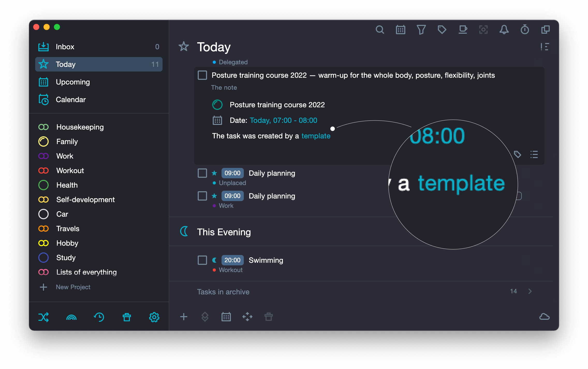Click the focus target icon
This screenshot has height=369, width=588.
(x=483, y=30)
